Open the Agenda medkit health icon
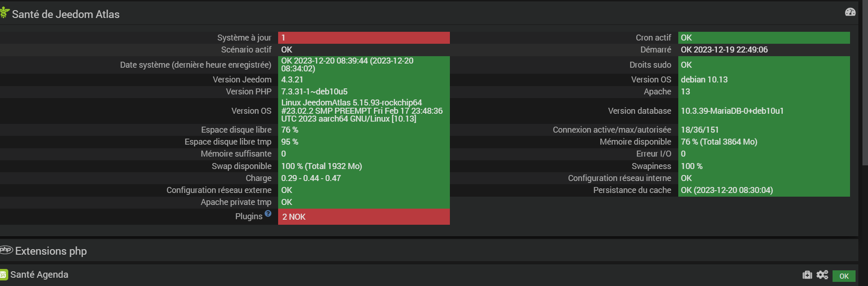 (x=807, y=275)
